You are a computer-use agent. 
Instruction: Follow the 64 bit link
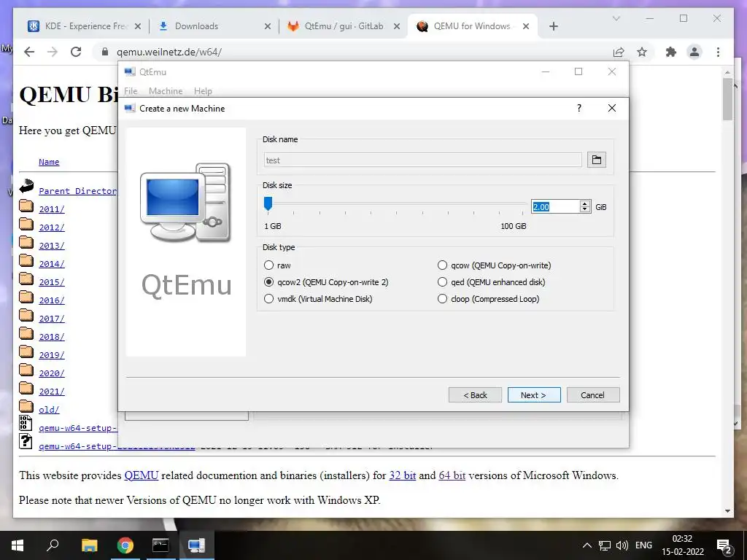pyautogui.click(x=452, y=475)
